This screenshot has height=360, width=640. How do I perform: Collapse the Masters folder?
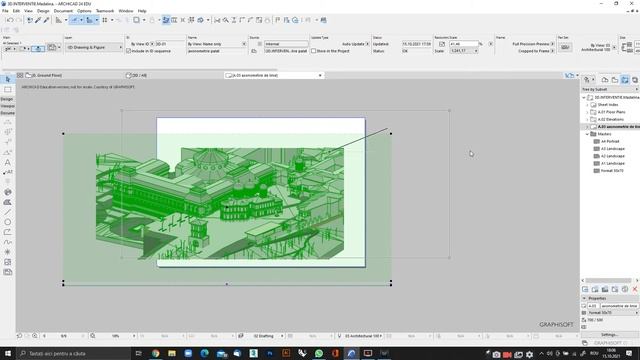587,134
